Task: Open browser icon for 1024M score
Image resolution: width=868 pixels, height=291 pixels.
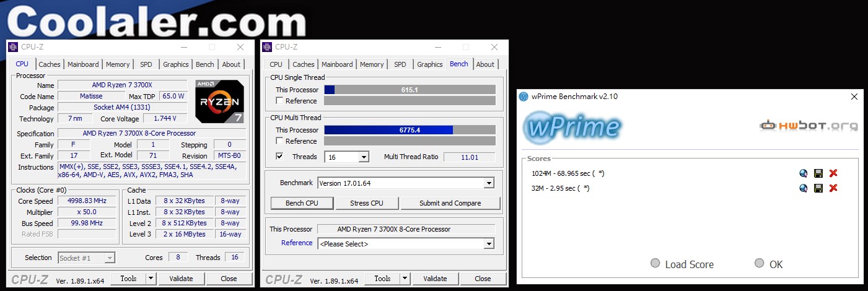Action: [804, 173]
